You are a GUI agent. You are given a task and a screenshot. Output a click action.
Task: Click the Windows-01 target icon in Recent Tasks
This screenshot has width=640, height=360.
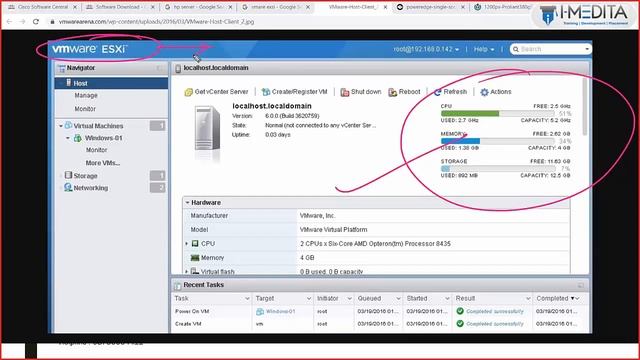coord(260,312)
